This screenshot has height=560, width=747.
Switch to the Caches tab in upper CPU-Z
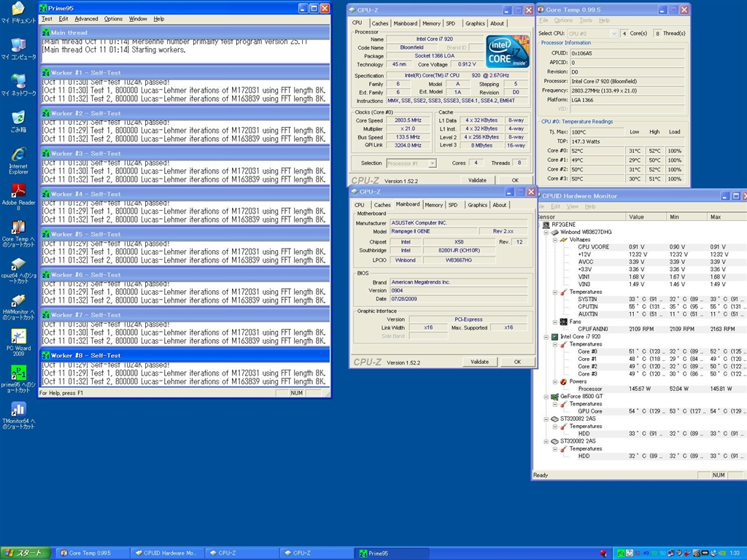[379, 23]
